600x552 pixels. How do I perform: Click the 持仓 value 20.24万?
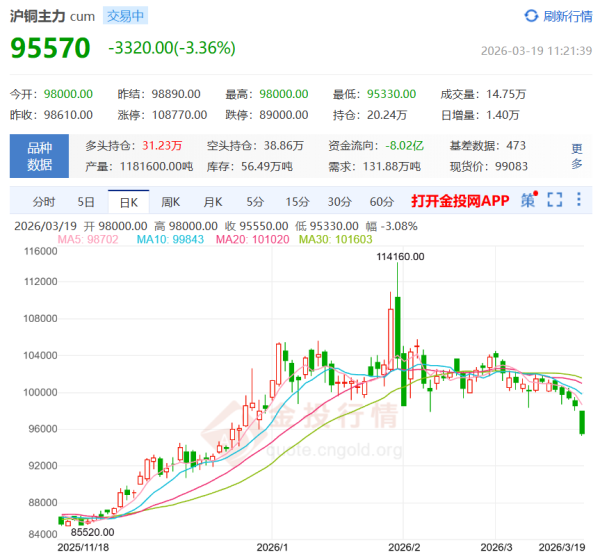point(387,115)
